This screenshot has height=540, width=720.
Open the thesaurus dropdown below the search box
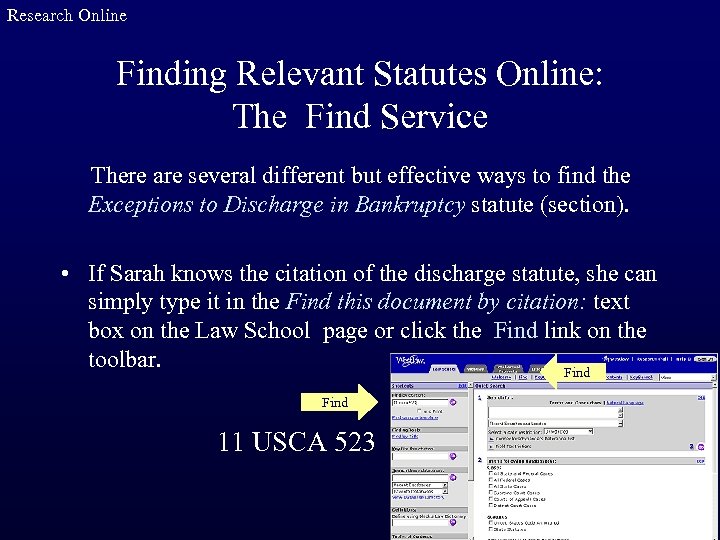555,423
